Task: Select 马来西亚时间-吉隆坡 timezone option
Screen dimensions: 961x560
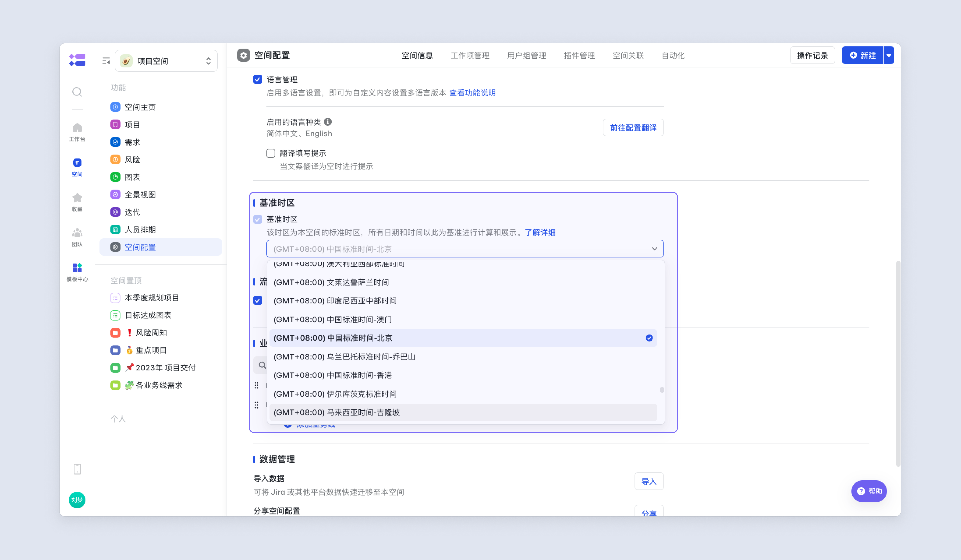Action: tap(463, 413)
